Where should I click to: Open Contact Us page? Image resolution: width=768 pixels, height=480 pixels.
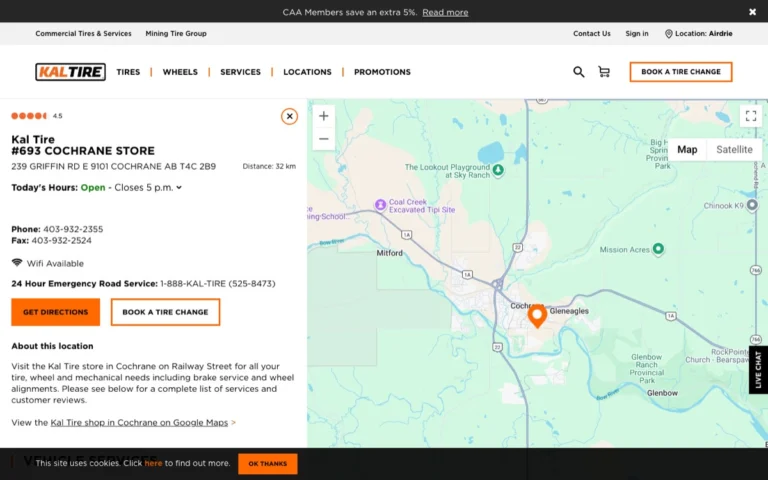pyautogui.click(x=592, y=33)
